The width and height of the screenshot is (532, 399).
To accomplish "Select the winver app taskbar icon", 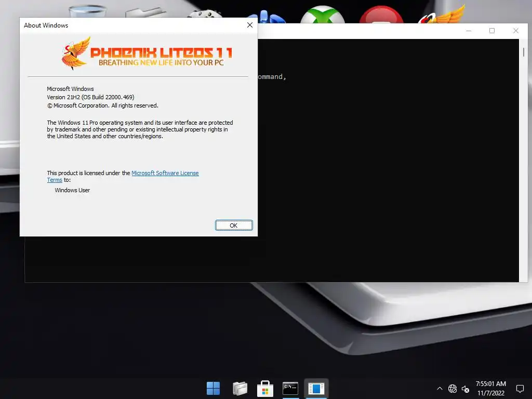I will (316, 388).
